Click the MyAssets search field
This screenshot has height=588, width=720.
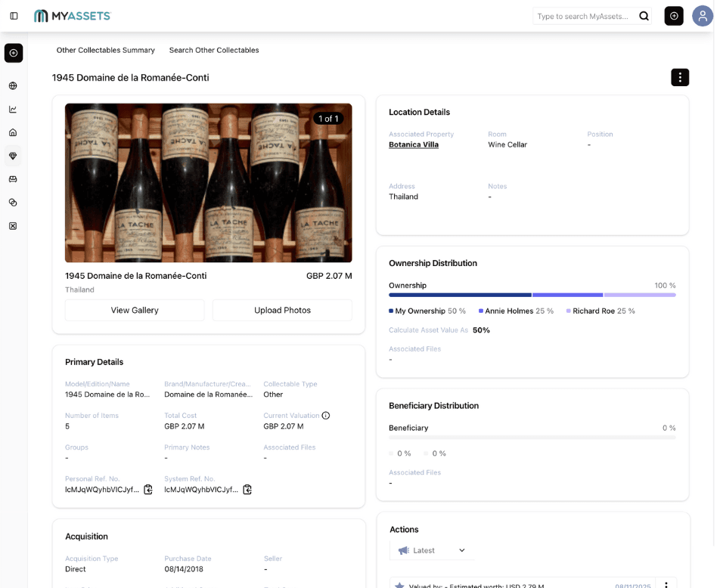584,16
